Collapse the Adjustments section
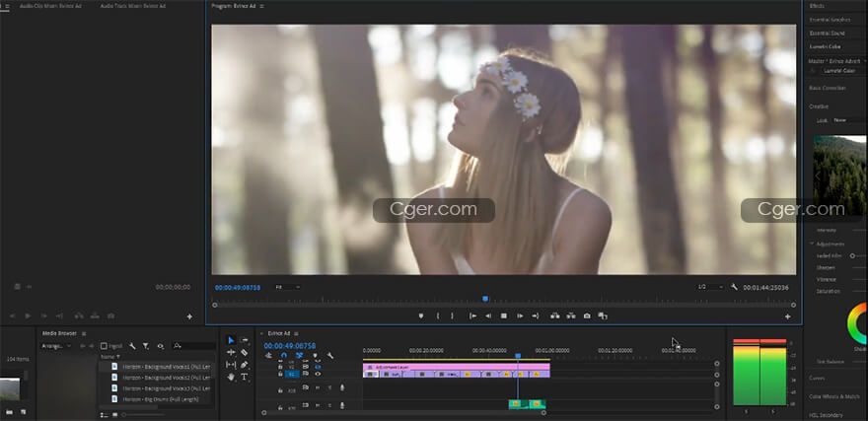This screenshot has width=868, height=421. (x=812, y=244)
